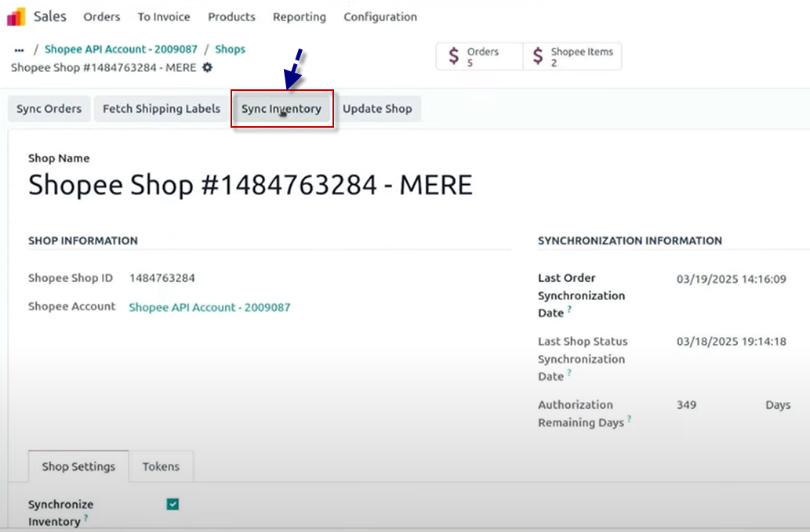This screenshot has height=532, width=810.
Task: Click the dollar icon on Shopee Items stat
Action: [538, 56]
